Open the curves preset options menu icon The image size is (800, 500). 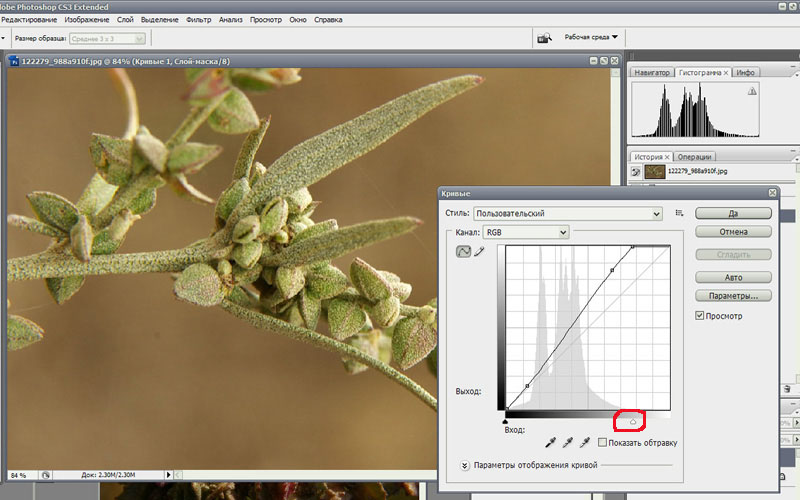click(x=679, y=213)
